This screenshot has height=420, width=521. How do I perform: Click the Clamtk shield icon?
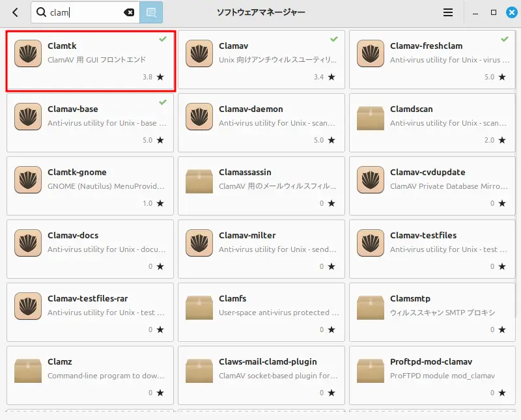[x=28, y=53]
